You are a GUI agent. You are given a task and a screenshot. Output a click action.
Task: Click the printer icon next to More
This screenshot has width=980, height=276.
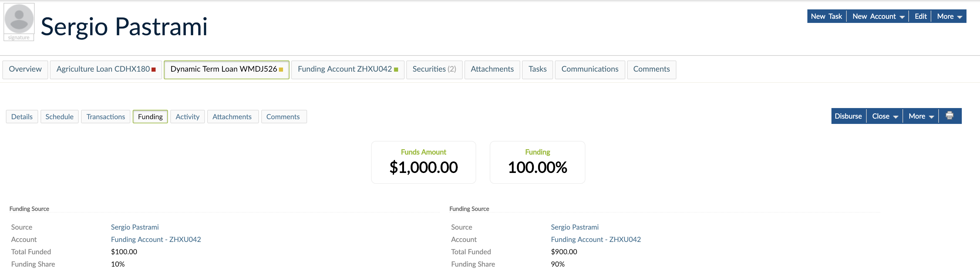(x=949, y=116)
